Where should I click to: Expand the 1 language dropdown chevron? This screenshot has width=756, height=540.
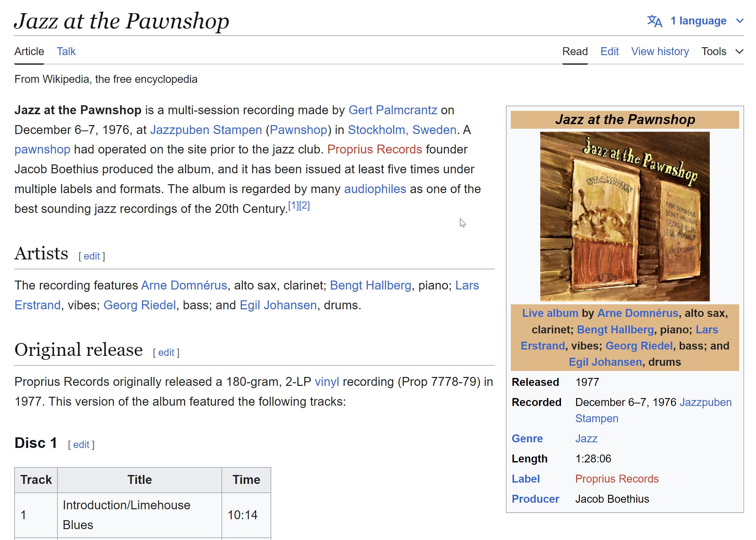click(x=740, y=21)
